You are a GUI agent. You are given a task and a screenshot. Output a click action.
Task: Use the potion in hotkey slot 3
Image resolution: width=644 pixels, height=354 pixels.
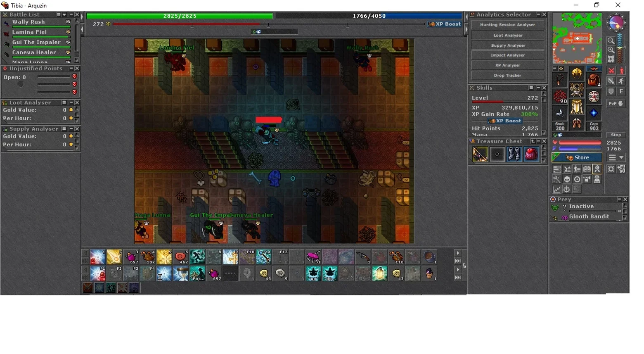tap(131, 257)
